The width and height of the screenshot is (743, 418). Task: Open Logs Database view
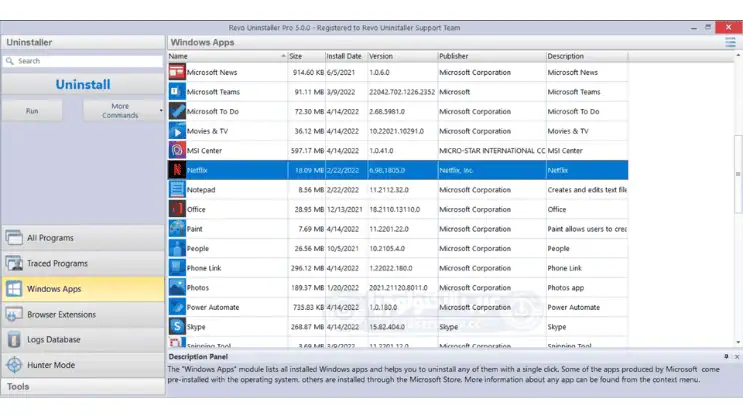click(x=83, y=340)
